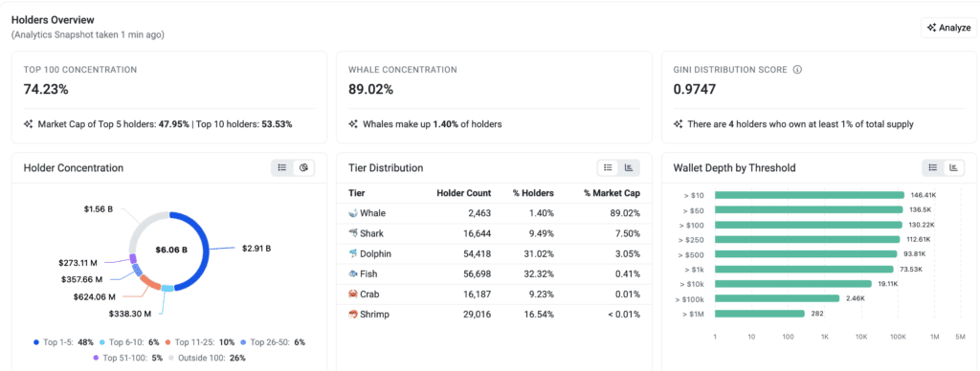Image resolution: width=980 pixels, height=371 pixels.
Task: Show Tier Distribution as list view
Action: coord(608,167)
